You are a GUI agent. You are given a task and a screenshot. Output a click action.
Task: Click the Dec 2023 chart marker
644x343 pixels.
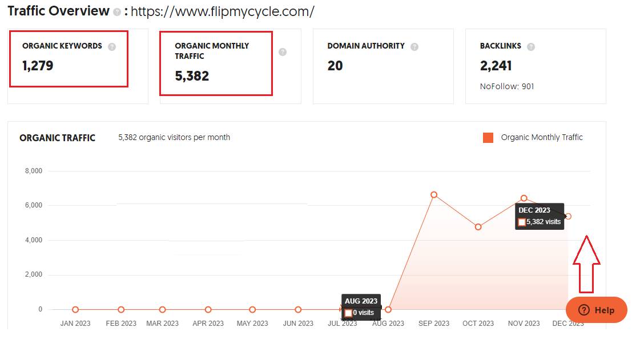pos(568,216)
